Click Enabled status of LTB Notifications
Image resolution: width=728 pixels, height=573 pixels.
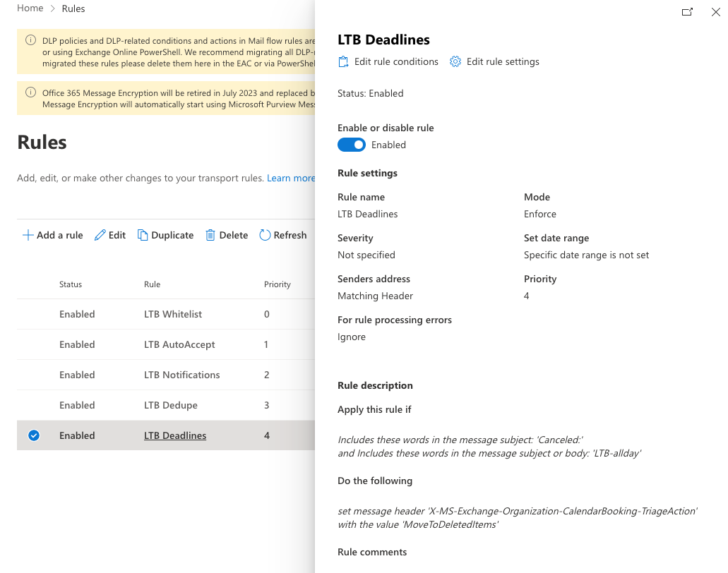(x=77, y=375)
